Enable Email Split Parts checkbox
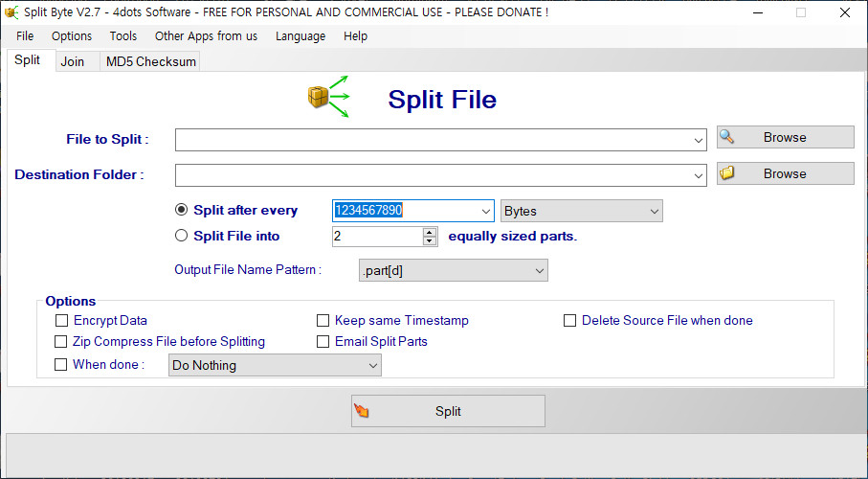The image size is (868, 479). (x=323, y=341)
